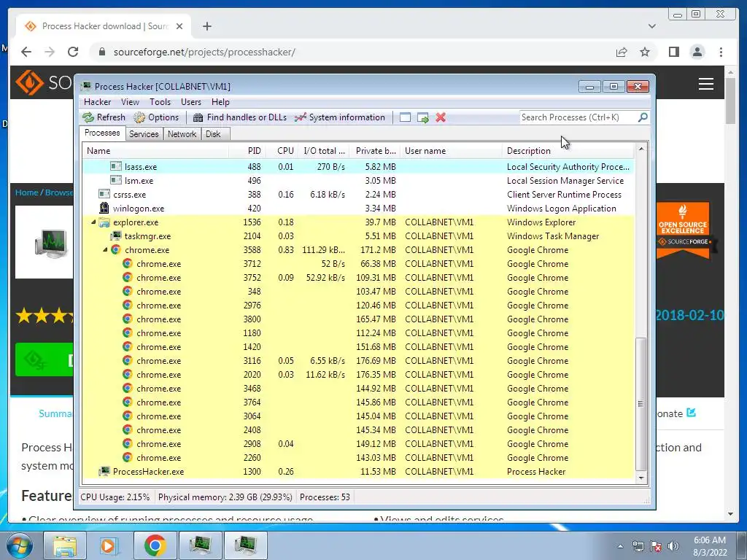Screen dimensions: 747x560
Task: Open the Chrome three-dot menu
Action: [721, 52]
